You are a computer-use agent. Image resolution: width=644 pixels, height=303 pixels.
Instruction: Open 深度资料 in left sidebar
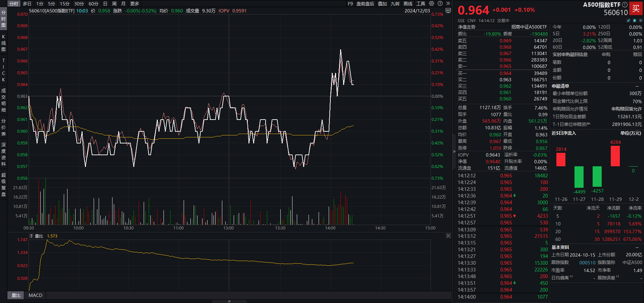[x=3, y=155]
